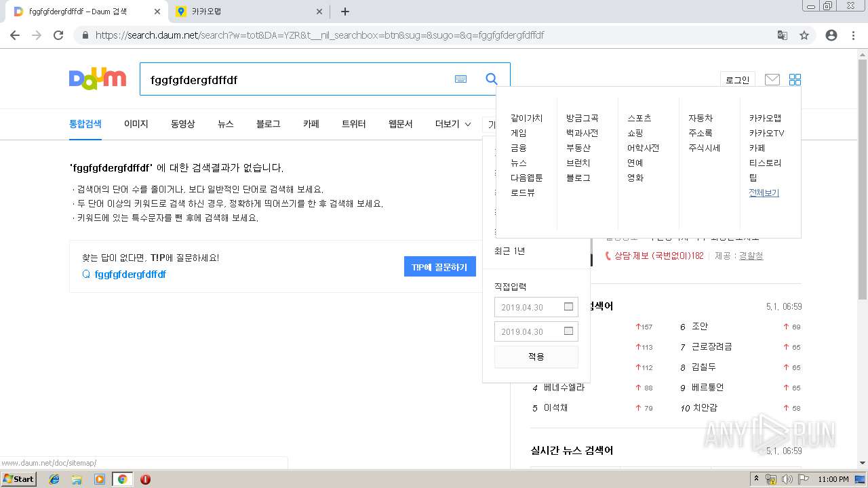868x488 pixels.
Task: Open the start date calendar icon
Action: coord(568,307)
